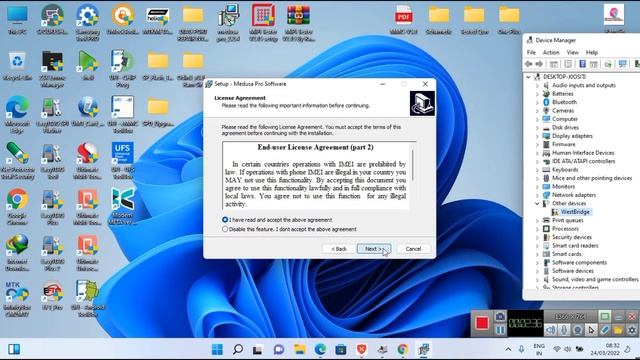Cancel the Medusa Pro Software setup

[413, 249]
